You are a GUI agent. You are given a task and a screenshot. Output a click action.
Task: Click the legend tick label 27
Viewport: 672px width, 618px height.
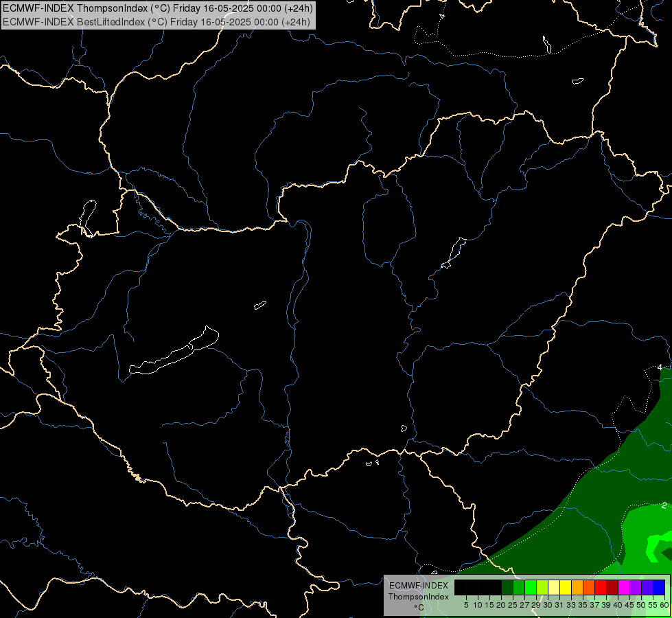tap(524, 605)
